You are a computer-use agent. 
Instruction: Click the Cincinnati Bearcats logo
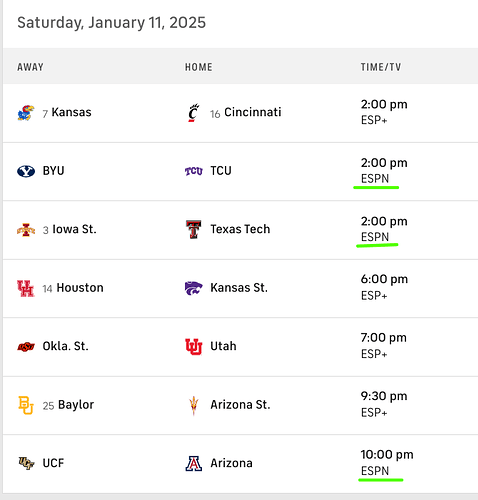[193, 113]
